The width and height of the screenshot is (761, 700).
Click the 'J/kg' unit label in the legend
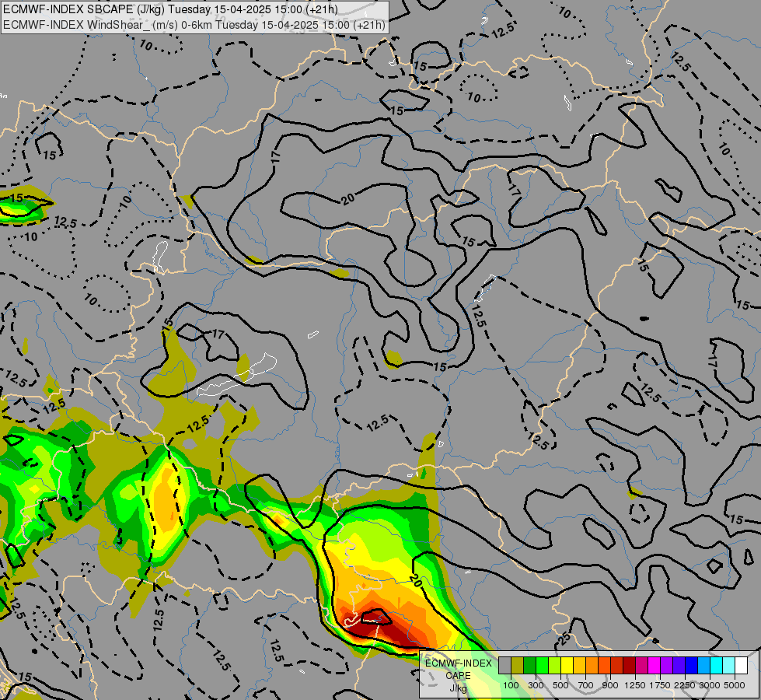[x=458, y=688]
